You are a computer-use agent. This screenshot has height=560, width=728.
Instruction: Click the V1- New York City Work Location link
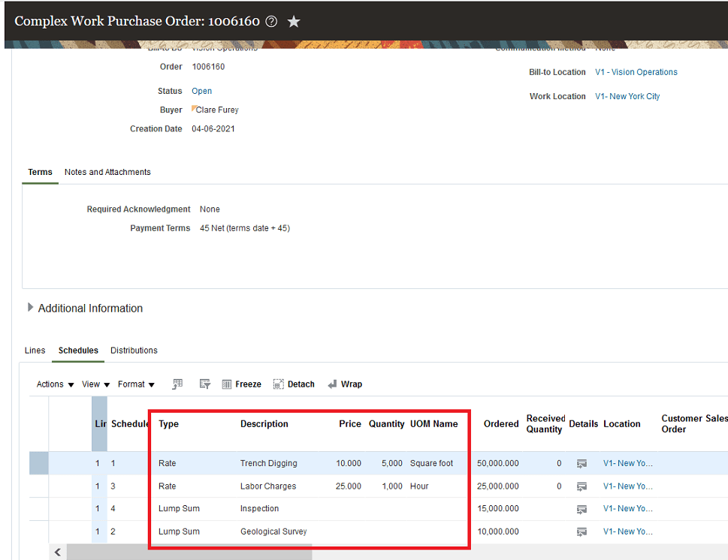click(x=627, y=96)
